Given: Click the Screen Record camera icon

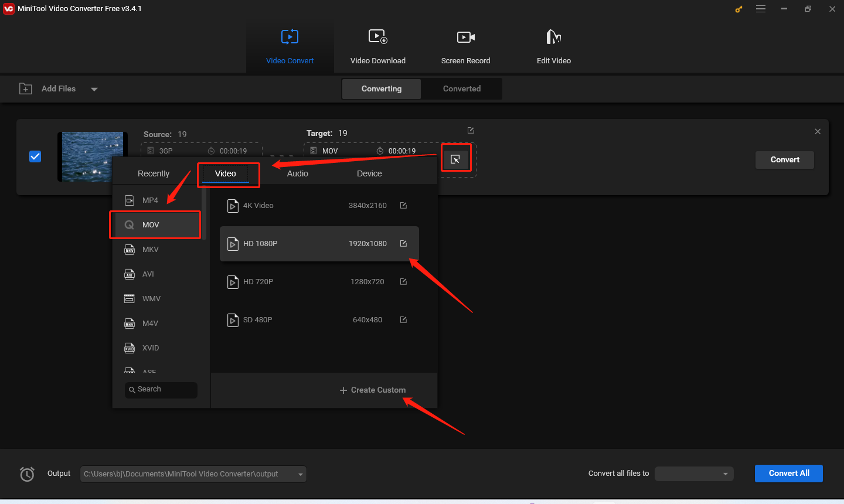Looking at the screenshot, I should point(466,38).
